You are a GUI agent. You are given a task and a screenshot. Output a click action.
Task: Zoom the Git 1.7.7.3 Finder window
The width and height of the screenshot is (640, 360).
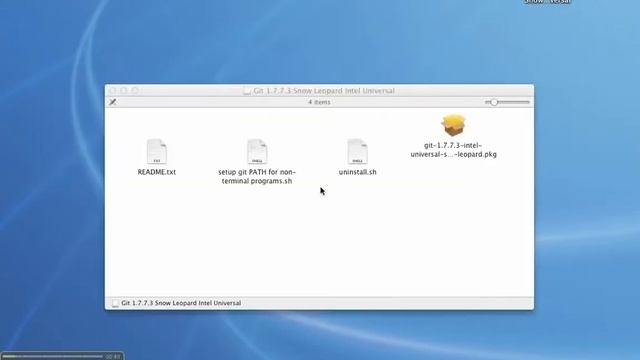point(135,90)
